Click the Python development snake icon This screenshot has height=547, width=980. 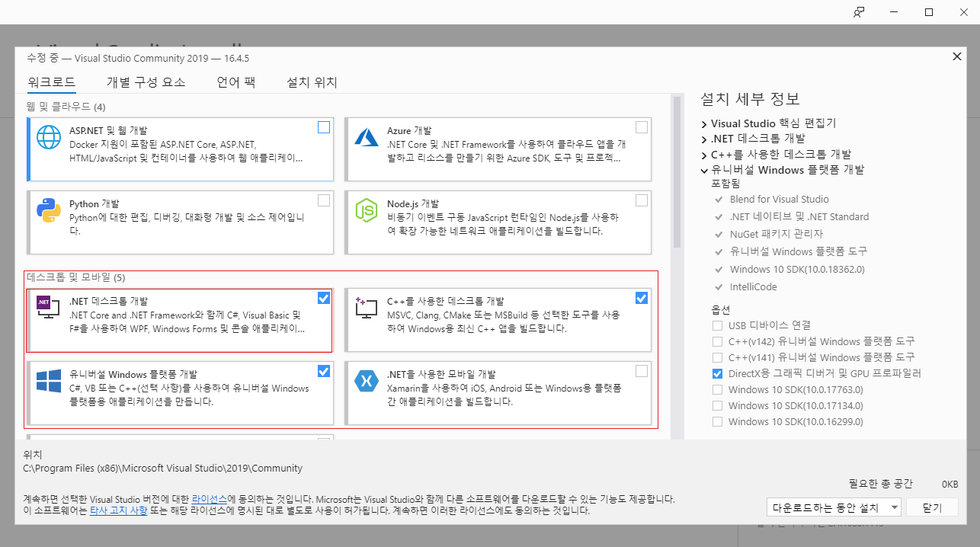[49, 211]
